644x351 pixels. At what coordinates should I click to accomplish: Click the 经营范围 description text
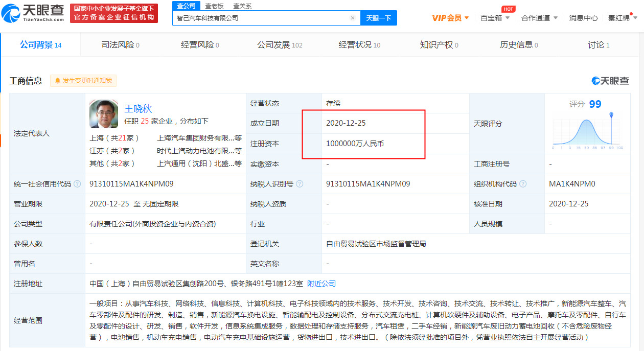point(358,320)
